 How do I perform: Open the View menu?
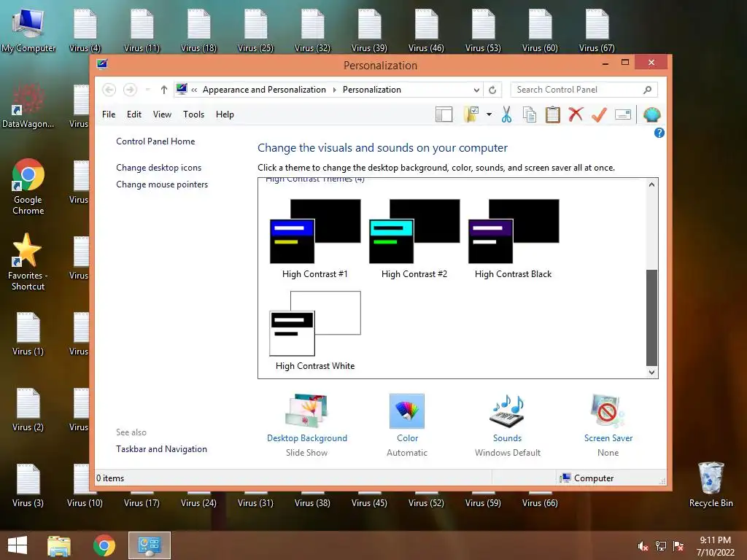click(x=162, y=114)
